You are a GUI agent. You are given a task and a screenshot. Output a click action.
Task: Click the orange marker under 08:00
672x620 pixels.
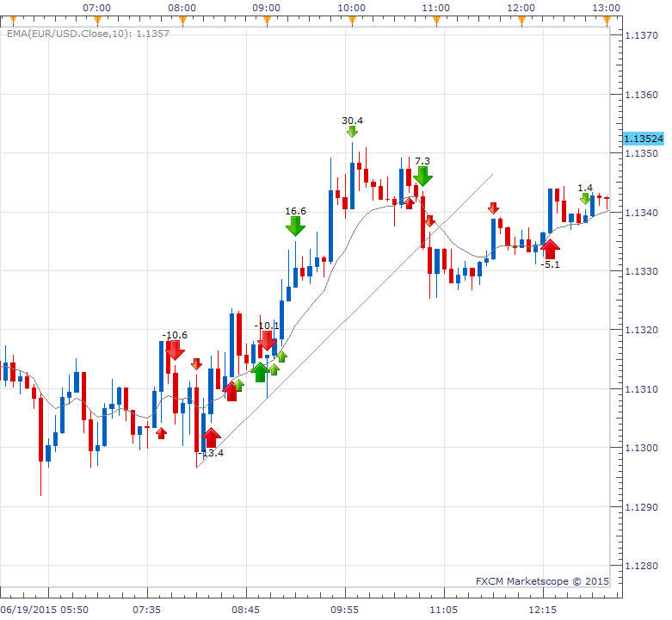point(182,20)
